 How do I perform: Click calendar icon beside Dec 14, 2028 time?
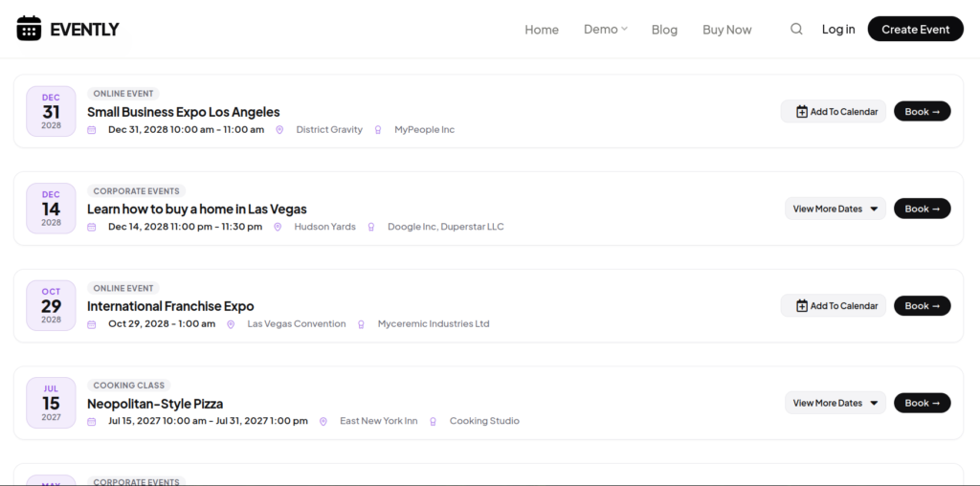click(91, 227)
